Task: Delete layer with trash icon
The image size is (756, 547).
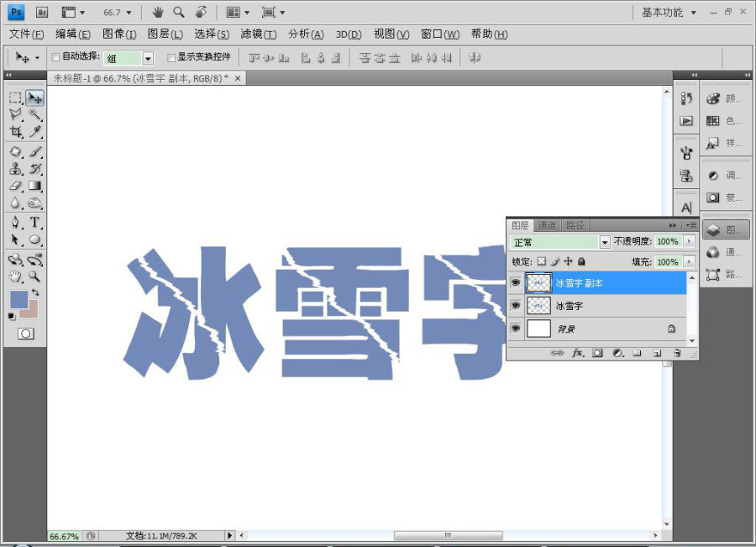Action: tap(677, 353)
